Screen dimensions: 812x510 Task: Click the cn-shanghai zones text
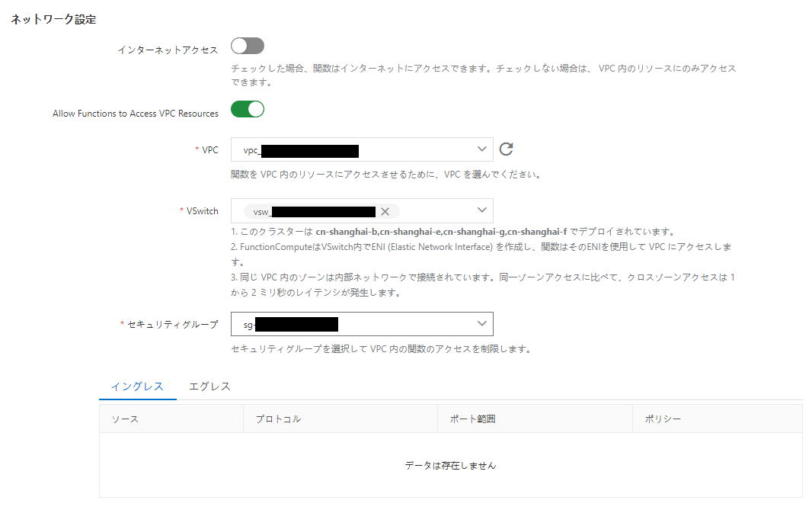tap(441, 232)
